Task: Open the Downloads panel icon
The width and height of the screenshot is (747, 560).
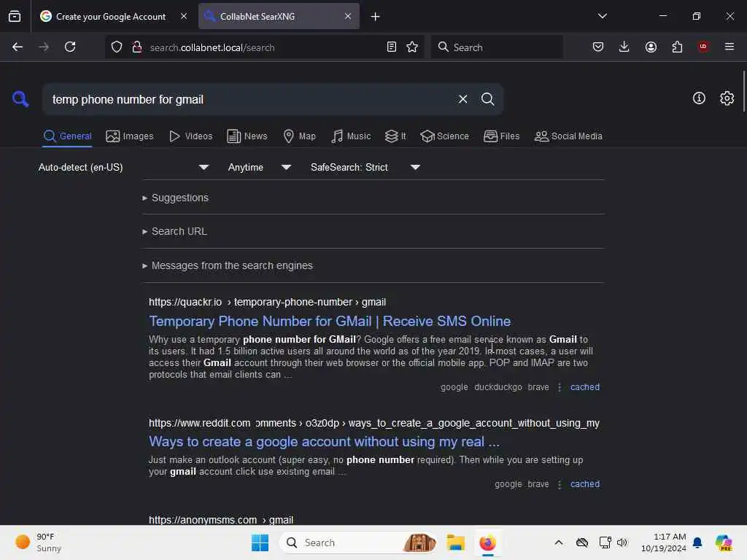Action: [624, 47]
